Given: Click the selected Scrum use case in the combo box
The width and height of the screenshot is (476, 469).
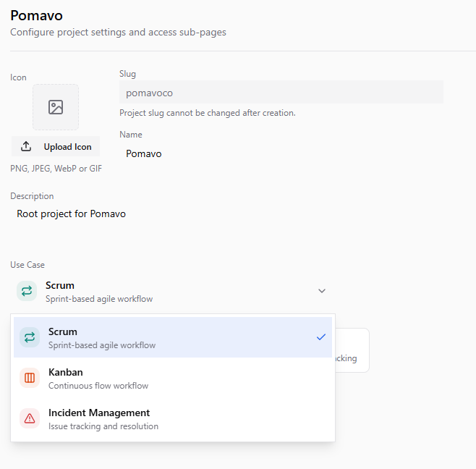Looking at the screenshot, I should pyautogui.click(x=173, y=291).
